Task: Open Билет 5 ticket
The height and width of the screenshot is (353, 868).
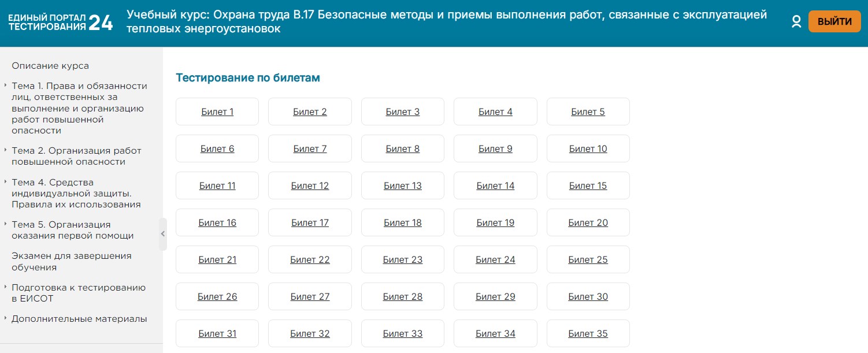Action: pos(588,112)
